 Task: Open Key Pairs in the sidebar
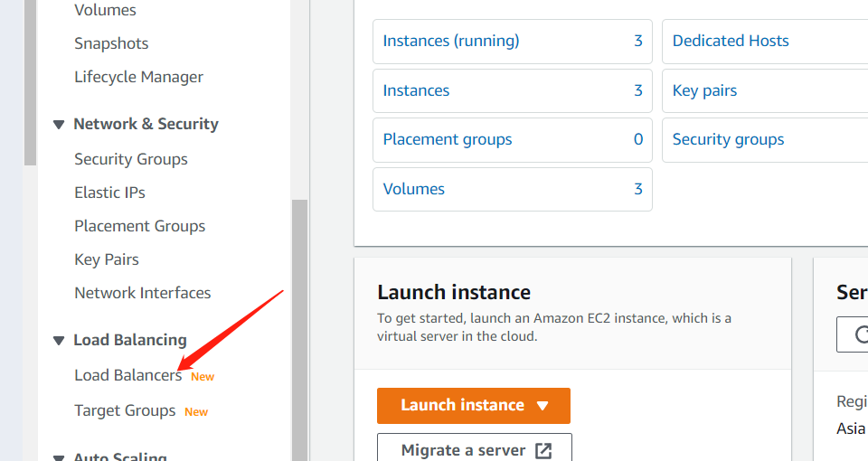[x=107, y=259]
